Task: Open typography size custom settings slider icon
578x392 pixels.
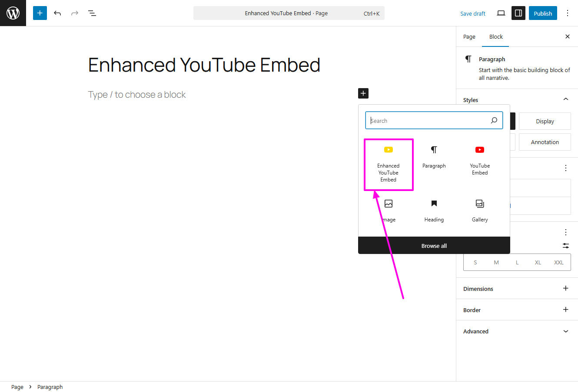Action: tap(566, 246)
